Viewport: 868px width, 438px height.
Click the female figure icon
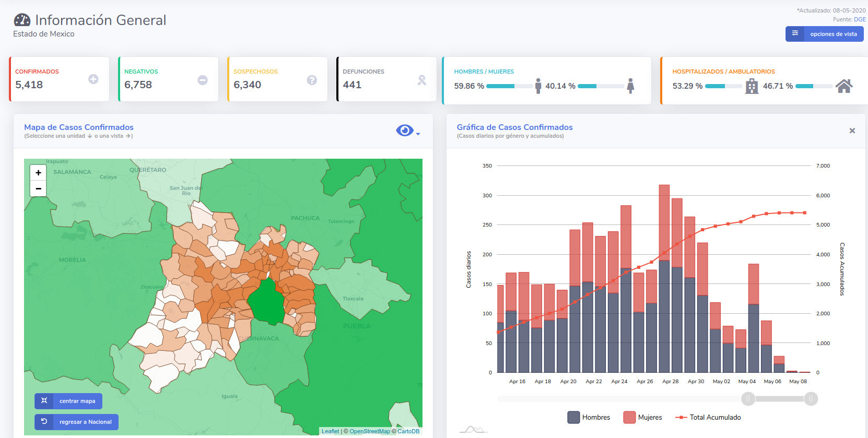[630, 86]
